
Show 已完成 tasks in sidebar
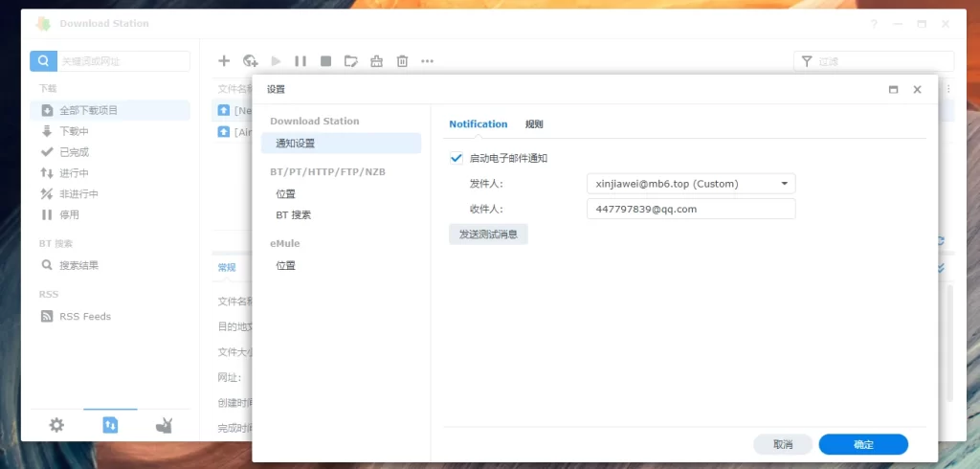(110, 152)
